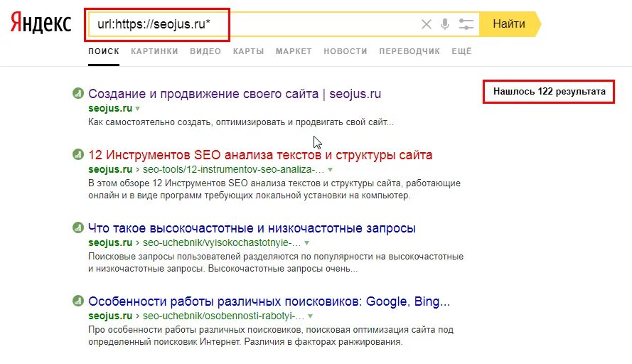Clear the search query with the X icon

click(x=426, y=24)
